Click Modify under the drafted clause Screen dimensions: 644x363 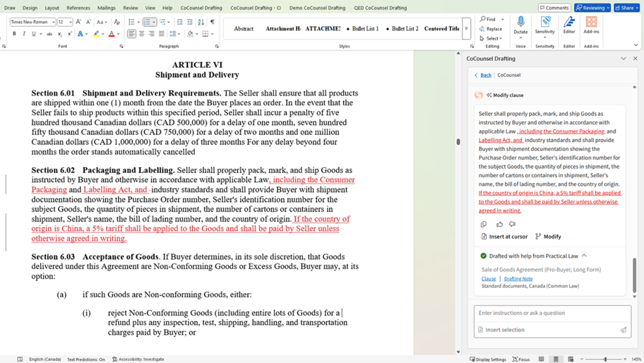click(x=548, y=236)
